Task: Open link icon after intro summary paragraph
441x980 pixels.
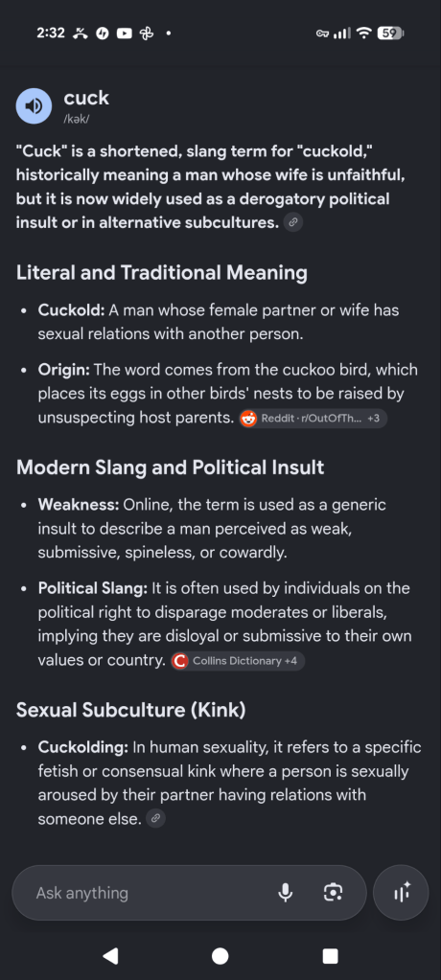Action: (x=293, y=222)
